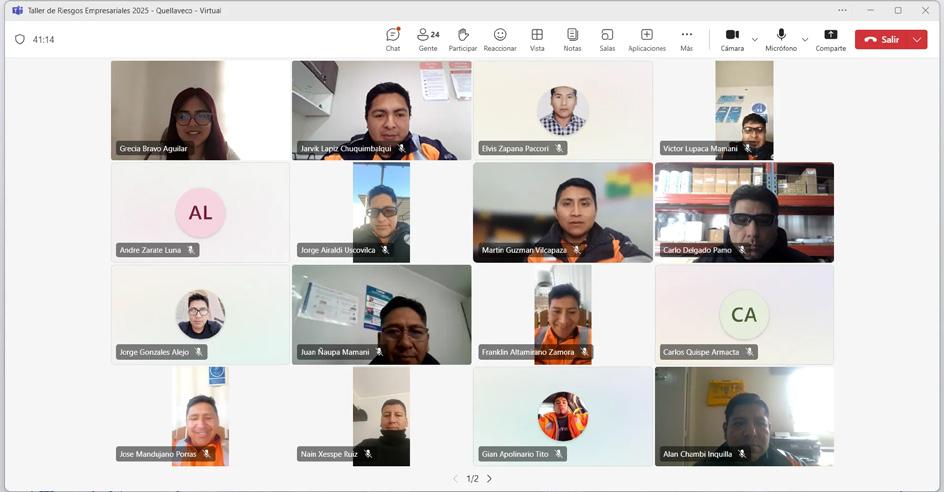Open meeting Notas
The image size is (944, 492).
[x=572, y=40]
